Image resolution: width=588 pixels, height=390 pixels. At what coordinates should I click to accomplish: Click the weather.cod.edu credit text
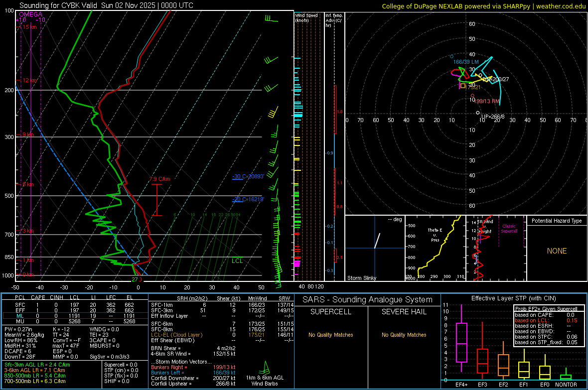[x=561, y=6]
